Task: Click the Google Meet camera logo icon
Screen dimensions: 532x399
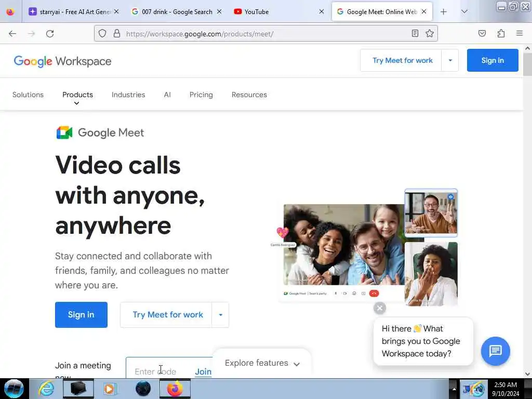Action: pos(64,132)
